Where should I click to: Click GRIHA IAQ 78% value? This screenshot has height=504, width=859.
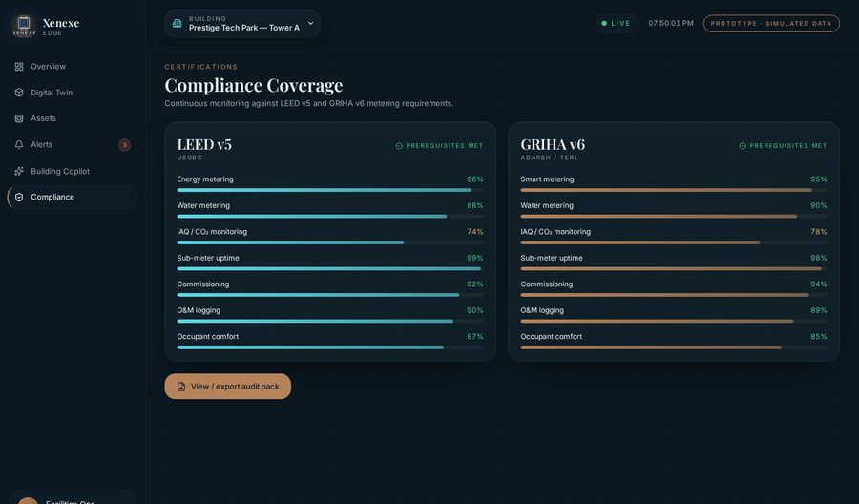coord(819,232)
